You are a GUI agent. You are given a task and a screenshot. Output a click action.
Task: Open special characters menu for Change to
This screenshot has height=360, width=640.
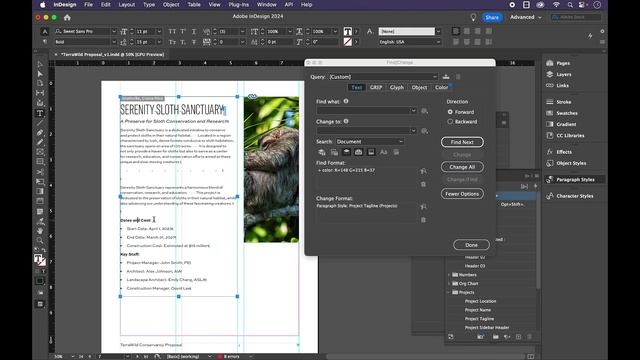click(424, 131)
